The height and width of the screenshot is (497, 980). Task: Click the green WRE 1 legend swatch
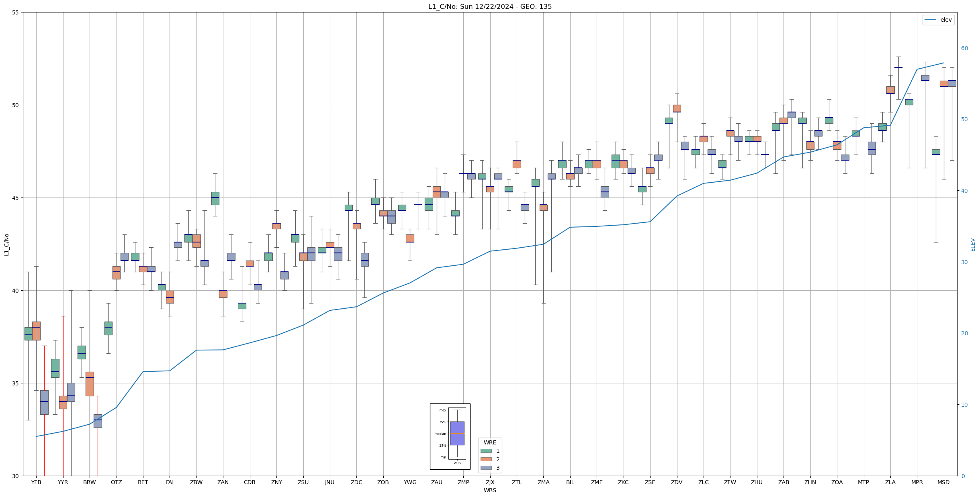click(486, 451)
